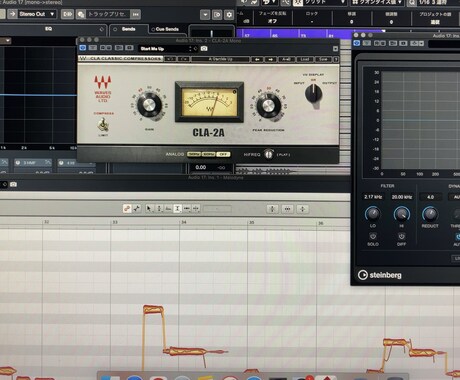Image resolution: width=460 pixels, height=380 pixels.
Task: Select the Melodyne formant tool
Action: pyautogui.click(x=168, y=209)
